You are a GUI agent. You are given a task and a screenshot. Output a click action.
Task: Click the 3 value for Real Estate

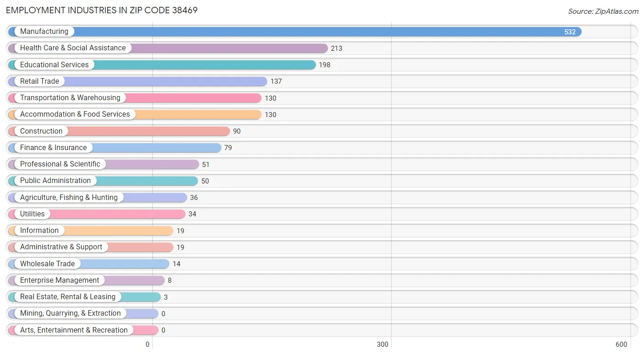[166, 297]
